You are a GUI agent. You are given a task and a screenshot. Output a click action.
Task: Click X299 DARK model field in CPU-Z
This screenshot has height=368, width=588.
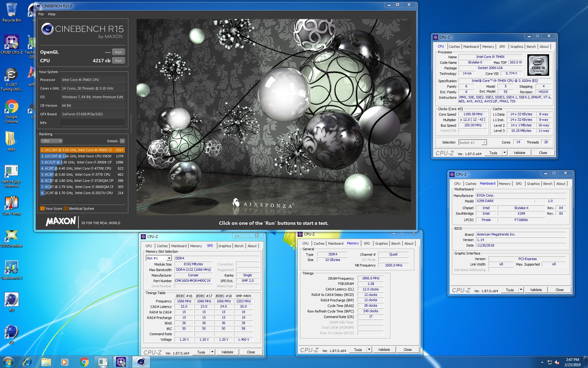pos(505,201)
